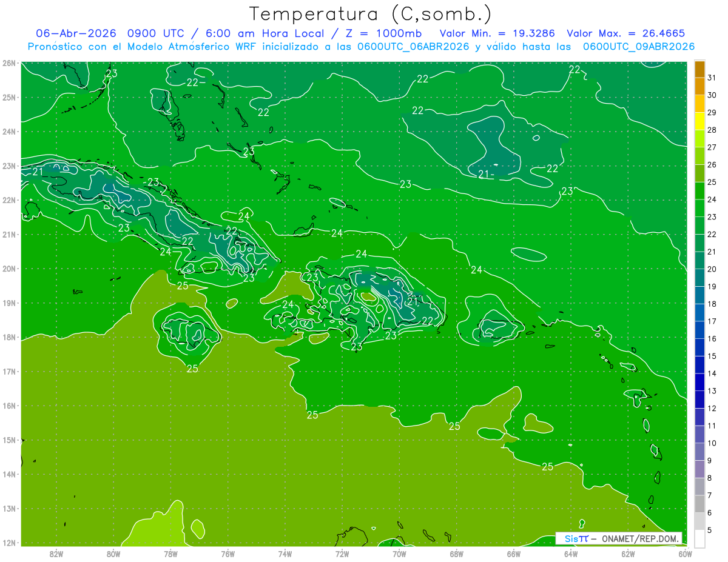Click the Temperatura (C,somb.) title

click(371, 14)
